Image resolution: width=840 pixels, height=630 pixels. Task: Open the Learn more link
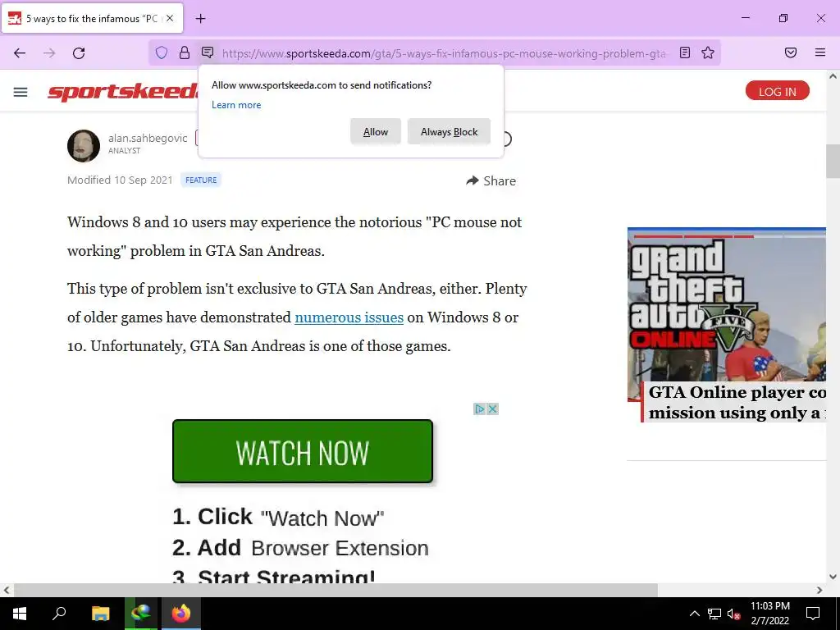[236, 105]
